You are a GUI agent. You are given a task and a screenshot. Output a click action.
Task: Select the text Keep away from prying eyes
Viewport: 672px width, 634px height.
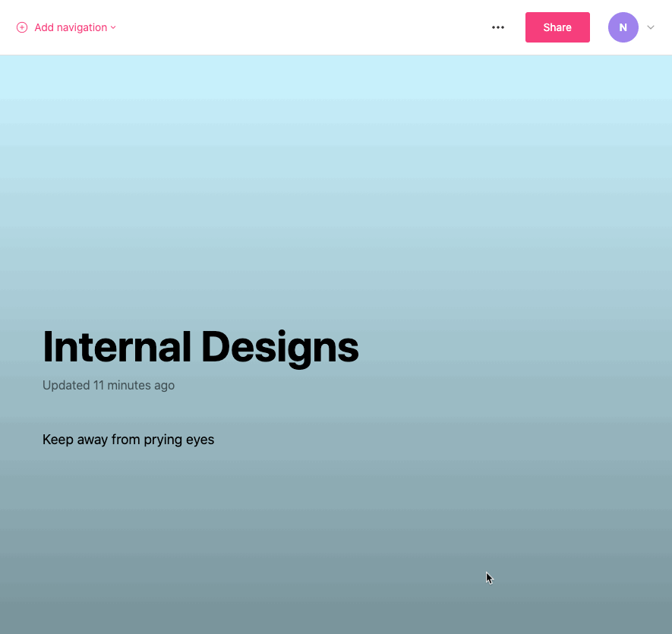(x=128, y=440)
